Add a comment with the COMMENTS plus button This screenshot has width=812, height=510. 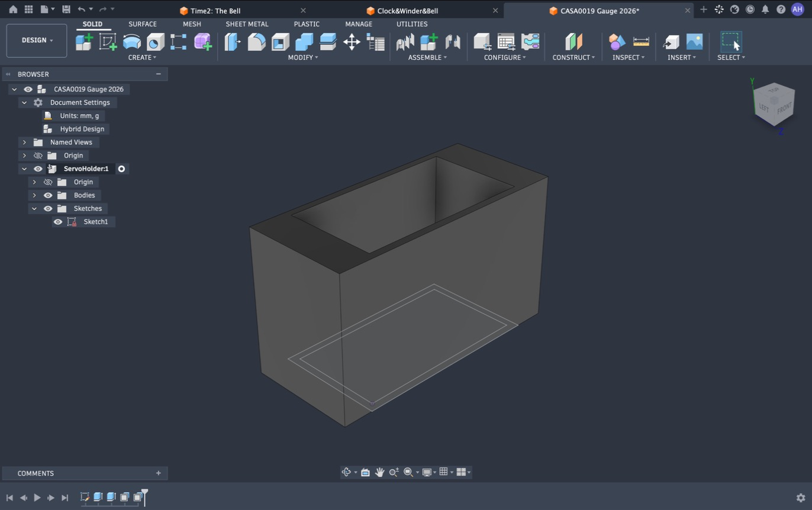click(x=159, y=473)
